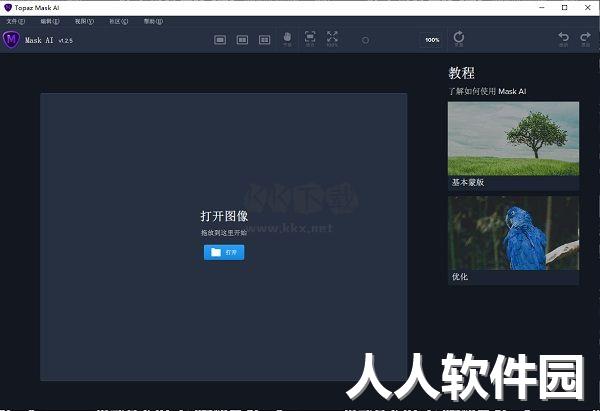This screenshot has width=600, height=411.
Task: Click the fit-to-screen frame icon
Action: 310,39
